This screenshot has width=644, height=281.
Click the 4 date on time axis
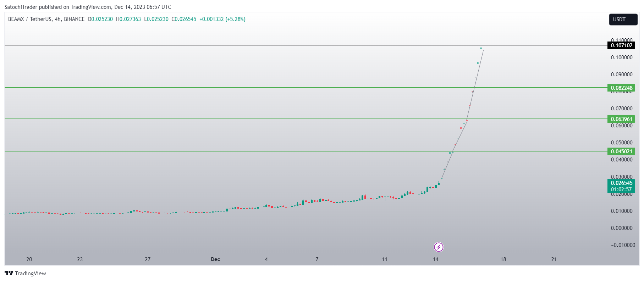tap(266, 259)
